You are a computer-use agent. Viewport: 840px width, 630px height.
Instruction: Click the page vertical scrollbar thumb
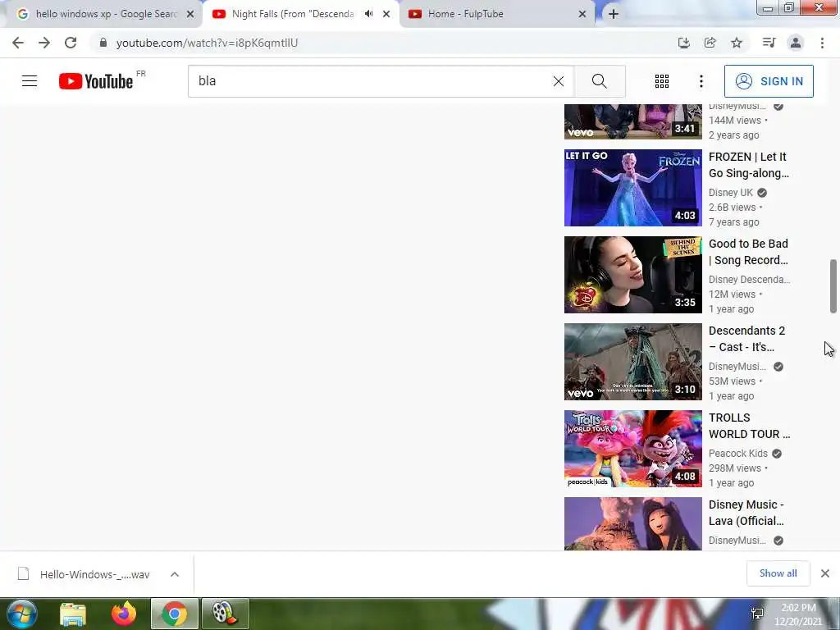(x=833, y=285)
